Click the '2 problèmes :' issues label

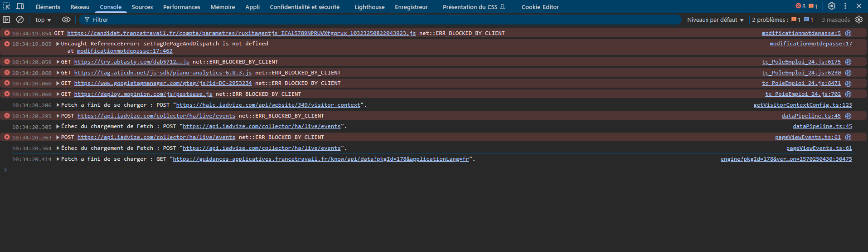click(770, 20)
